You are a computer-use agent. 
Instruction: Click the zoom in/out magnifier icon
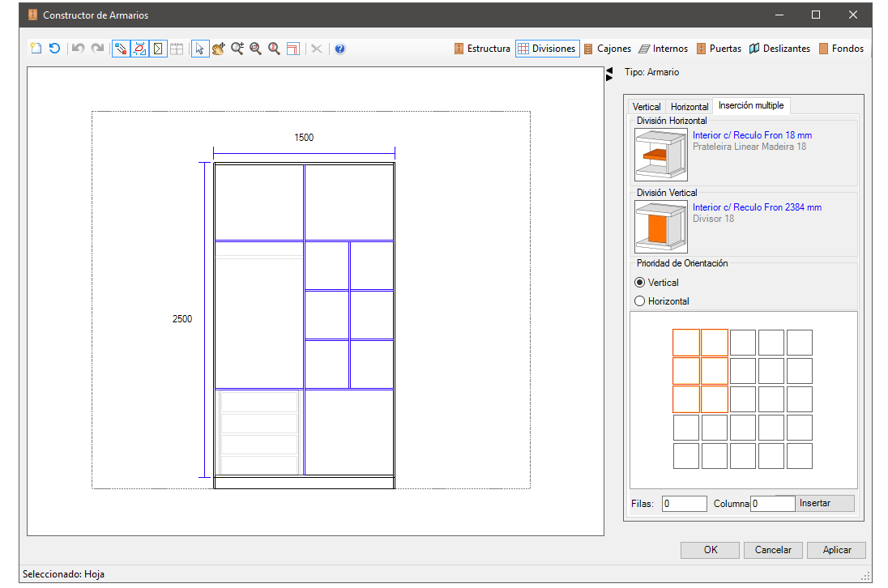coord(237,49)
